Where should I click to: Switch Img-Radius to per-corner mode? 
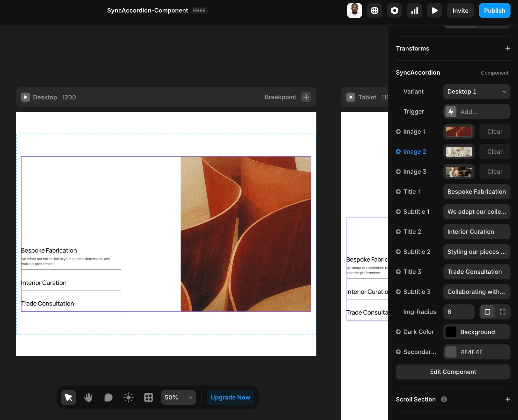[x=502, y=312]
